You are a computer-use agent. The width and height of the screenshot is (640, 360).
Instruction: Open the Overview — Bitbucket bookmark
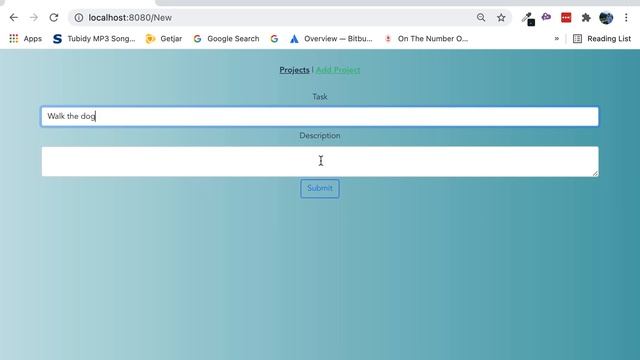[x=331, y=39]
